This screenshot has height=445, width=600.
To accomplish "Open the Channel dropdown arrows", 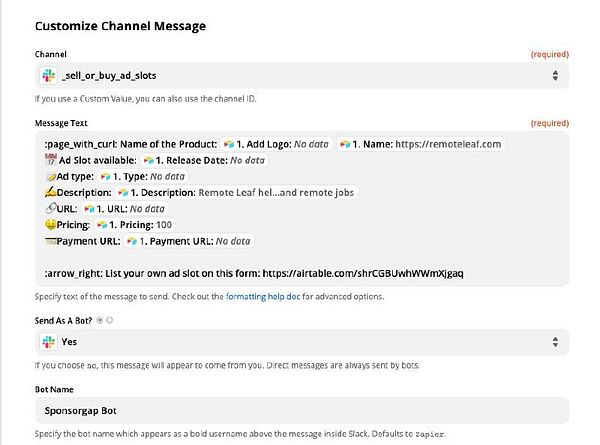I will click(x=554, y=75).
